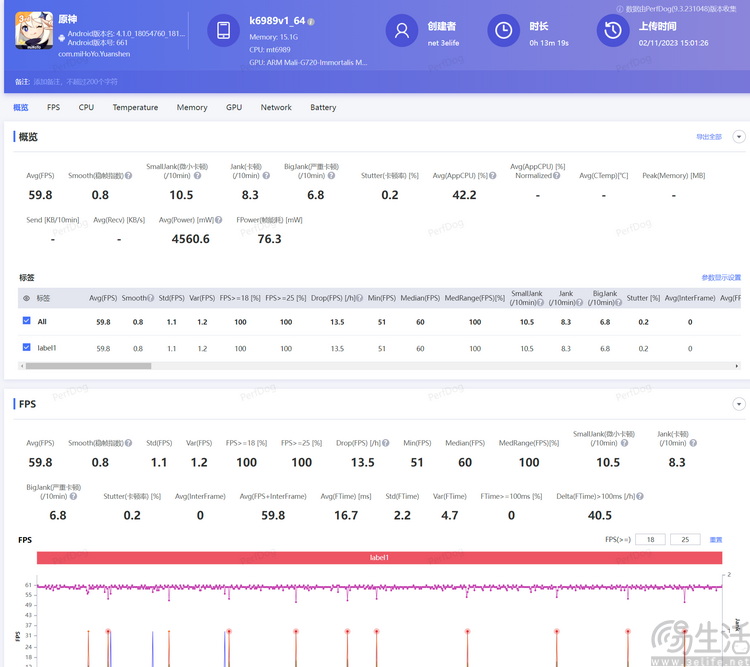
Task: Open help for SmallJank in overview stats
Action: click(197, 176)
